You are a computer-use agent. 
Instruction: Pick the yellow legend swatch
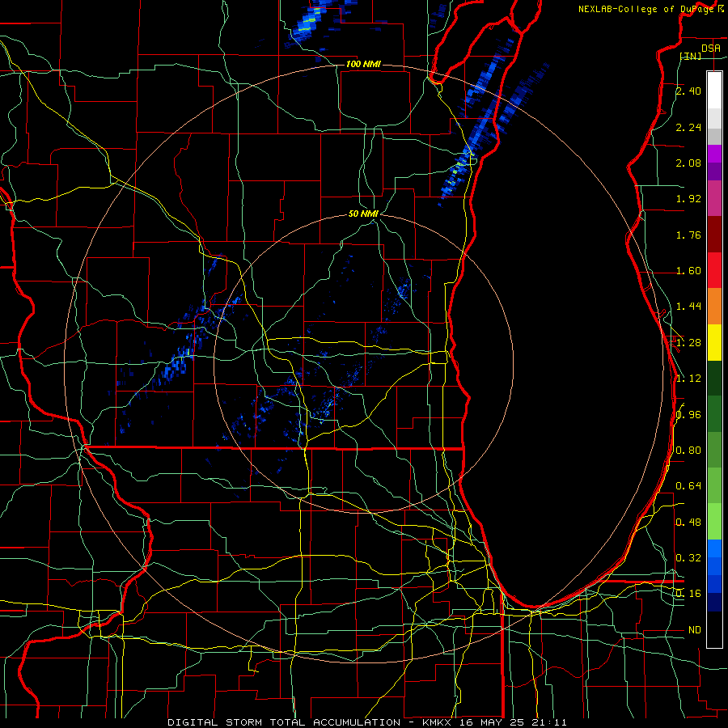pos(714,342)
